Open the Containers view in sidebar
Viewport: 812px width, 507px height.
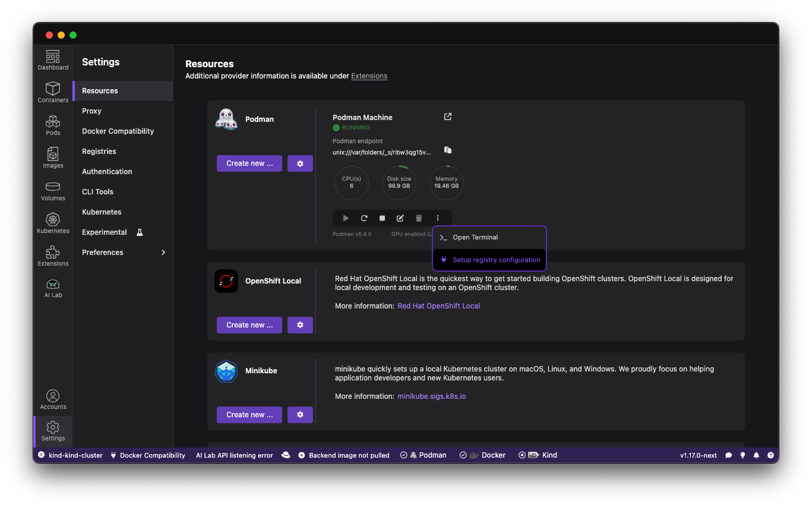coord(53,92)
